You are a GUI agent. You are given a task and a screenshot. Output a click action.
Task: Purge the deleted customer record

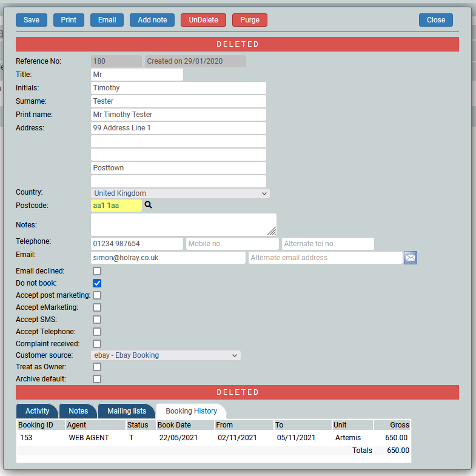click(249, 20)
